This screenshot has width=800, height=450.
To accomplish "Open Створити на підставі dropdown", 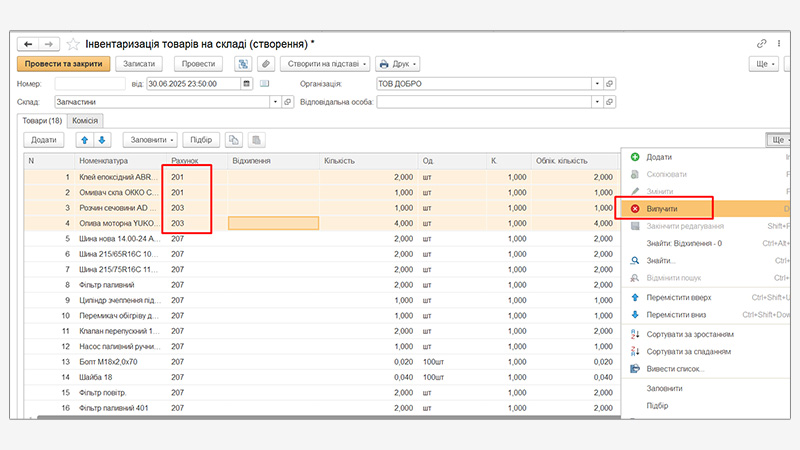I will 324,64.
